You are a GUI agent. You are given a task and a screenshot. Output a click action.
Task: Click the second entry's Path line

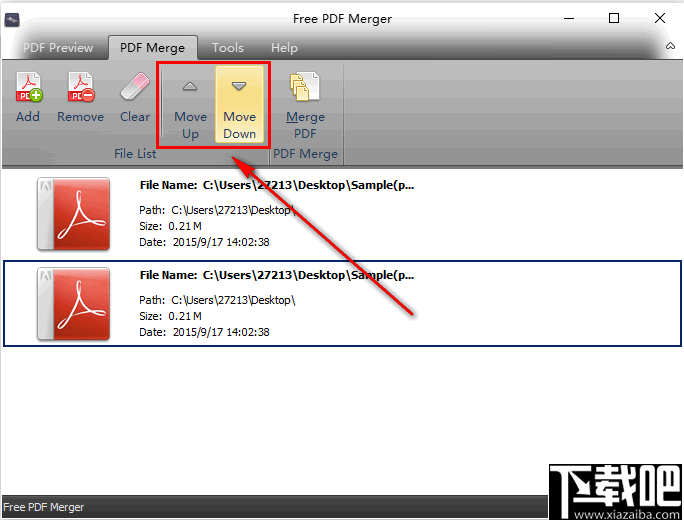coord(217,300)
